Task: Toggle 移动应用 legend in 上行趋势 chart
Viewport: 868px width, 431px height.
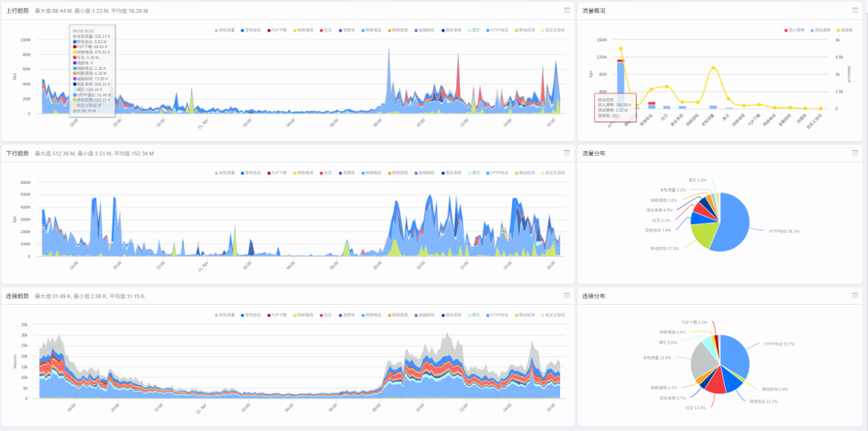Action: [524, 31]
